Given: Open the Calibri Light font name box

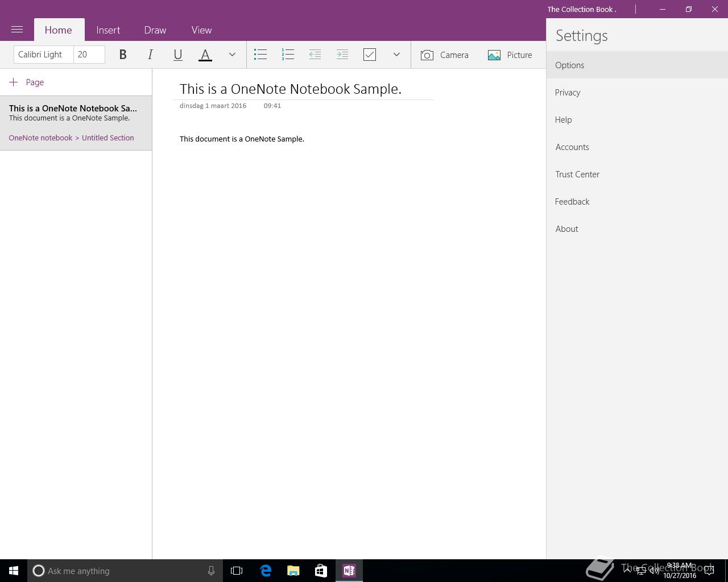Looking at the screenshot, I should click(x=44, y=55).
